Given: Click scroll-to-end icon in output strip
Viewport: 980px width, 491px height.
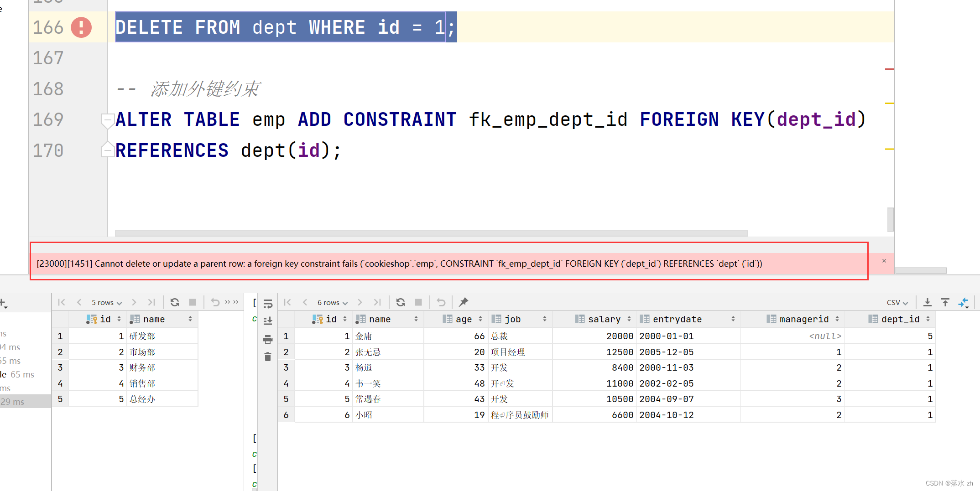Looking at the screenshot, I should pyautogui.click(x=268, y=321).
